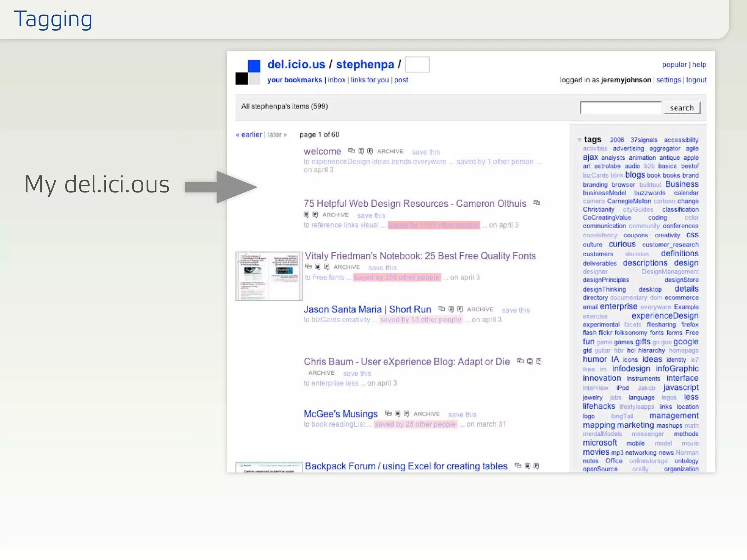This screenshot has height=560, width=747.
Task: Open the 'inbox' navigation item
Action: click(336, 80)
